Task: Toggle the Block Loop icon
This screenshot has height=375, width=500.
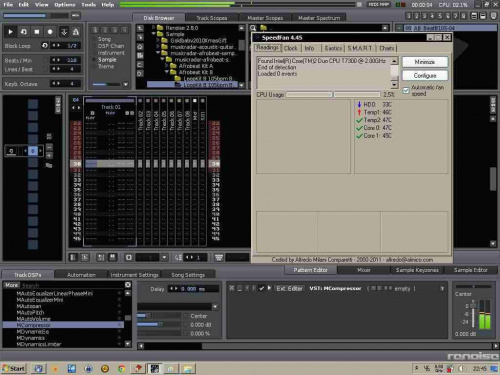Action: [x=45, y=45]
